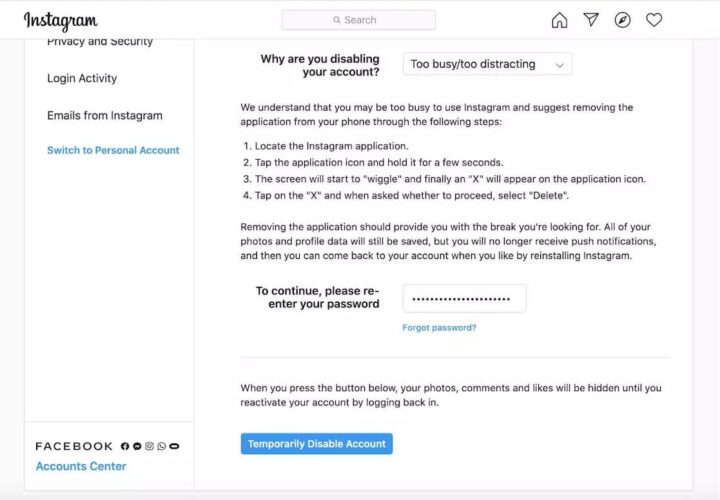
Task: Click the Search box in the header
Action: point(358,20)
